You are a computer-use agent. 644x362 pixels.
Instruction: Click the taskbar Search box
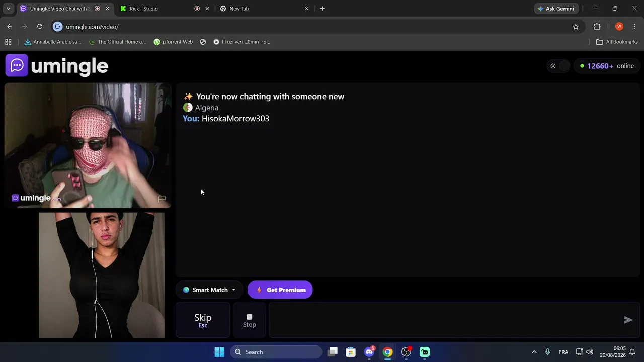[276, 352]
